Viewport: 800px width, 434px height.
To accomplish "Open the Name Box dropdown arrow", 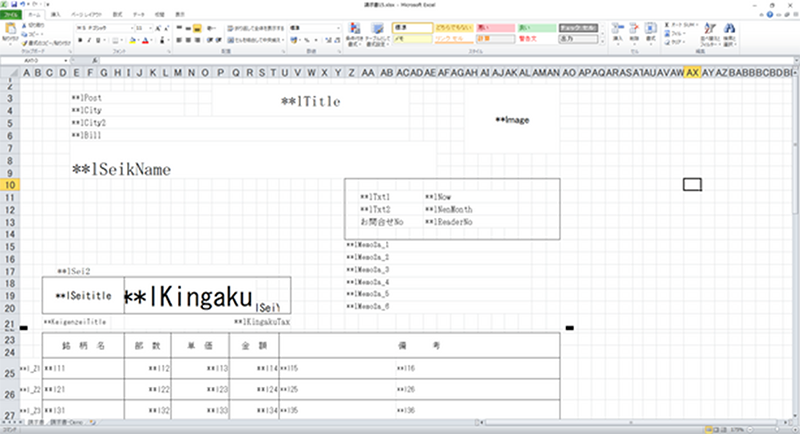I will (66, 60).
